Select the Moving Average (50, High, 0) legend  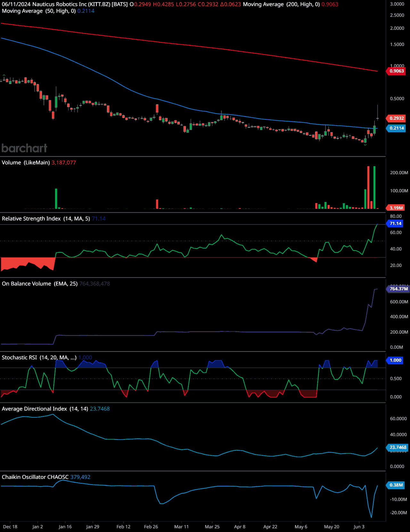pos(39,11)
